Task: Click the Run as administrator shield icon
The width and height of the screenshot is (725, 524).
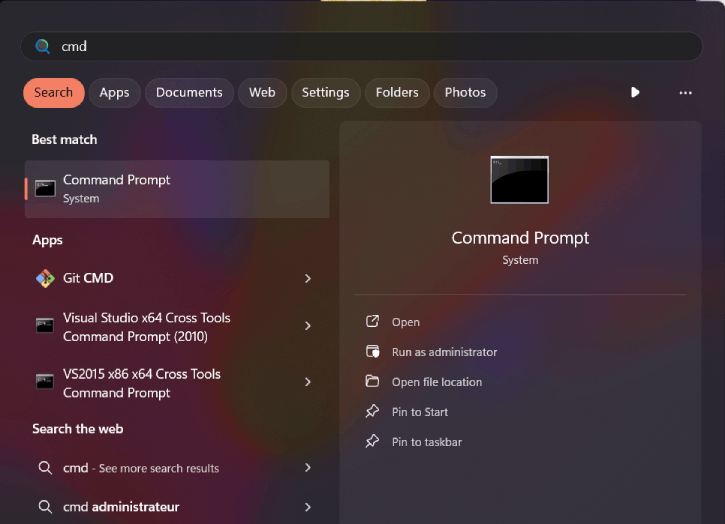Action: tap(373, 351)
